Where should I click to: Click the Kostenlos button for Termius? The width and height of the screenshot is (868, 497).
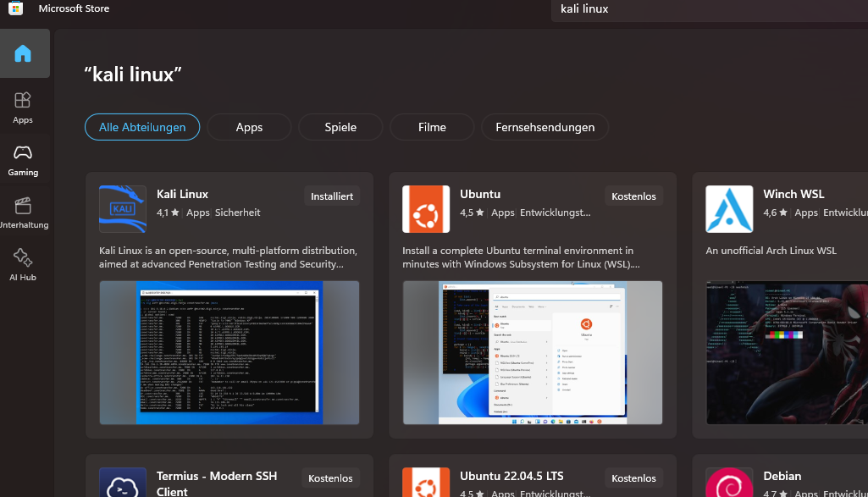[x=330, y=478]
